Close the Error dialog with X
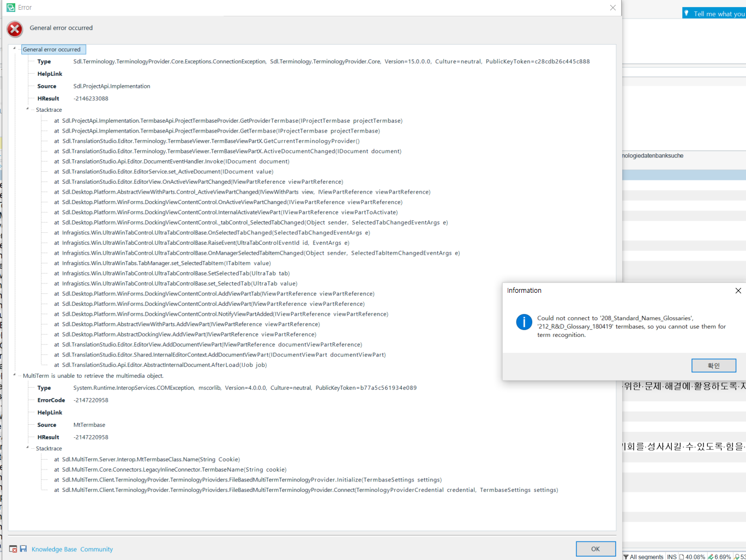 (x=613, y=8)
